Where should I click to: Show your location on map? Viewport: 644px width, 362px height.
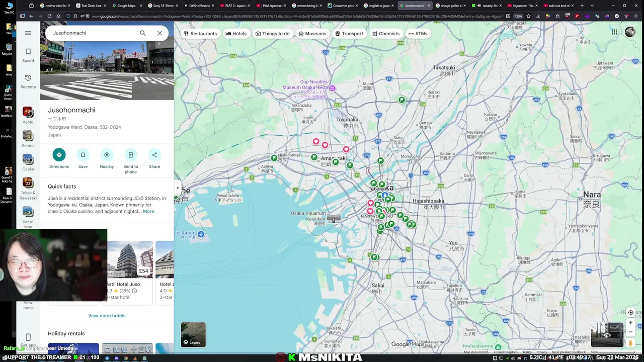[x=630, y=313]
